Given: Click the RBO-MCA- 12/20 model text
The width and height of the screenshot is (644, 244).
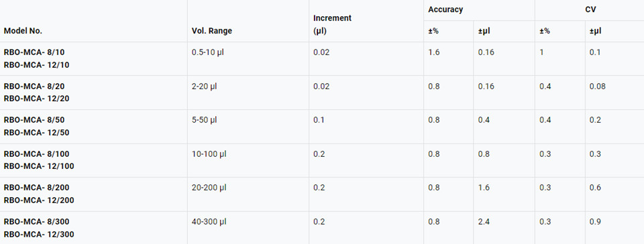Looking at the screenshot, I should point(36,99).
